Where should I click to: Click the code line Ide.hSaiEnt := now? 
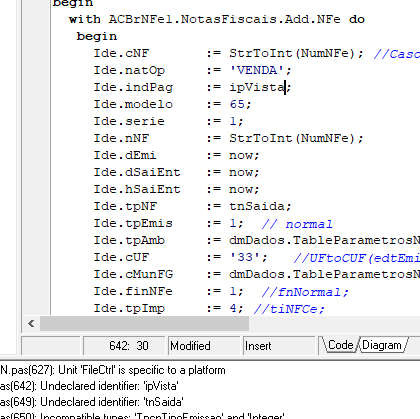(x=176, y=189)
